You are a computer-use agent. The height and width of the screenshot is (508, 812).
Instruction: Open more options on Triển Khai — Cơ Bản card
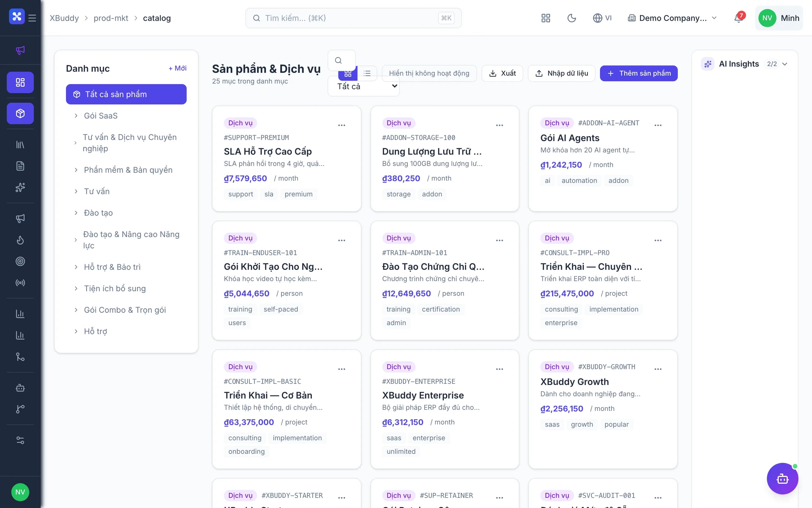click(342, 369)
